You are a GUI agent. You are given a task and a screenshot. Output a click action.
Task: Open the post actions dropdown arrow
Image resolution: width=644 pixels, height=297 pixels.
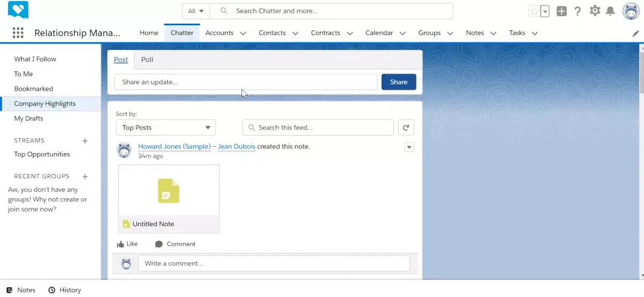click(x=409, y=147)
